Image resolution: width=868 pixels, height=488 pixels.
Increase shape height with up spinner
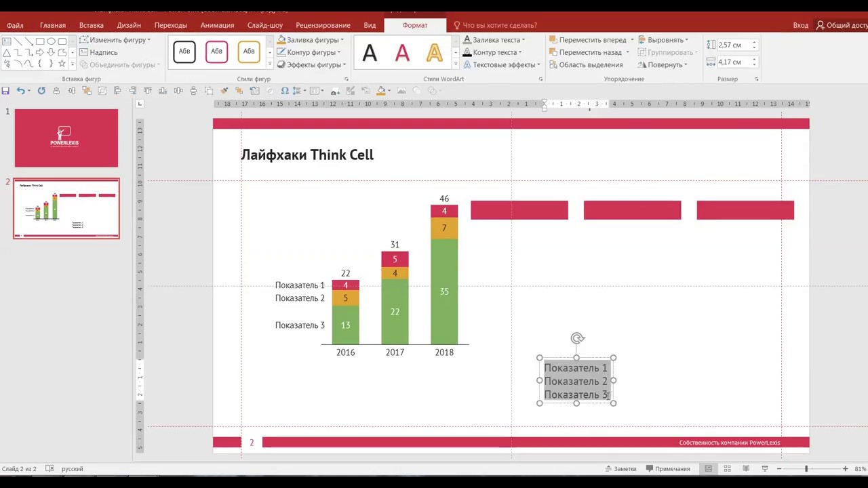754,42
